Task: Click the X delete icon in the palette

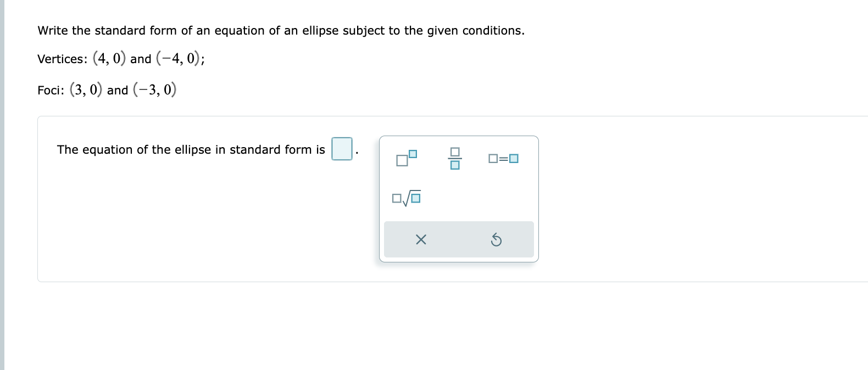Action: (420, 239)
